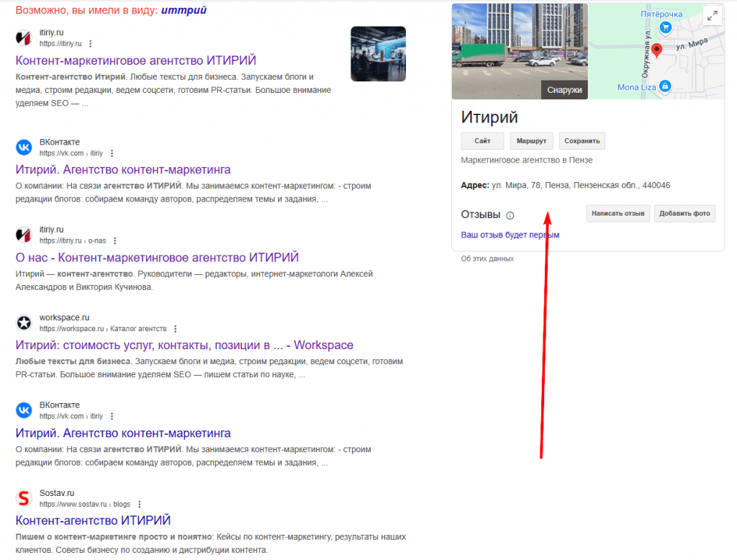Open 'О нас - Контент-маркетинговое агентство ИТИРИЙ' link

pos(157,258)
